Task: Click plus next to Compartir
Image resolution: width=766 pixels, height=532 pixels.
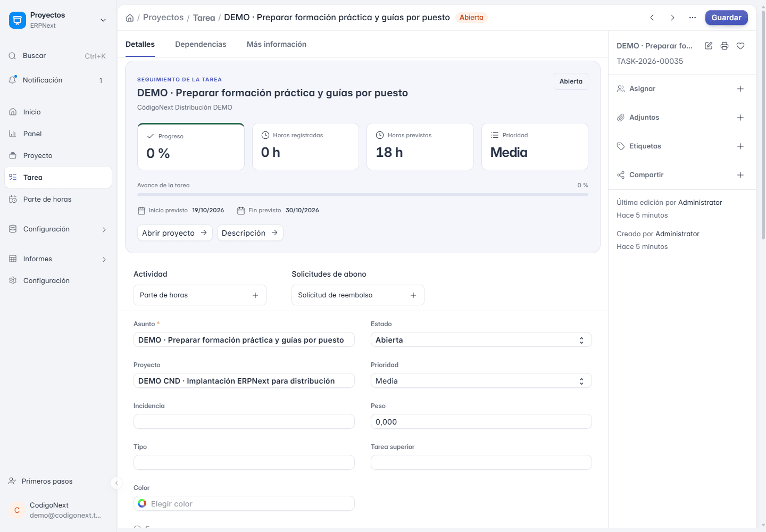Action: [740, 175]
